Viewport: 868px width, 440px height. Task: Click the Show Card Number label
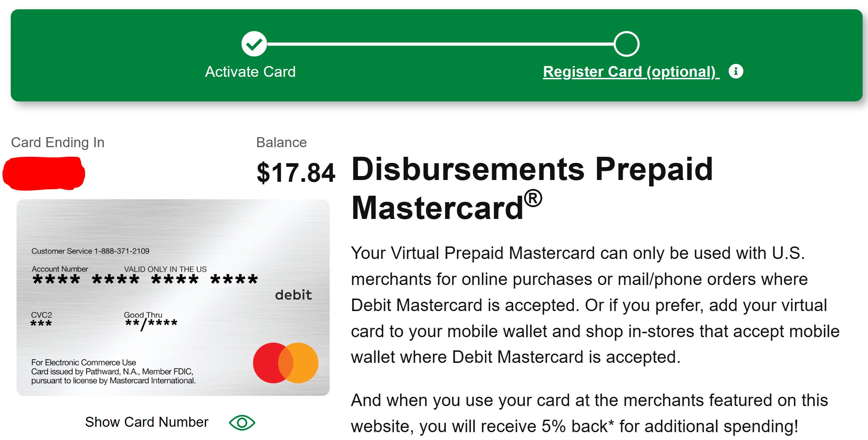[147, 422]
